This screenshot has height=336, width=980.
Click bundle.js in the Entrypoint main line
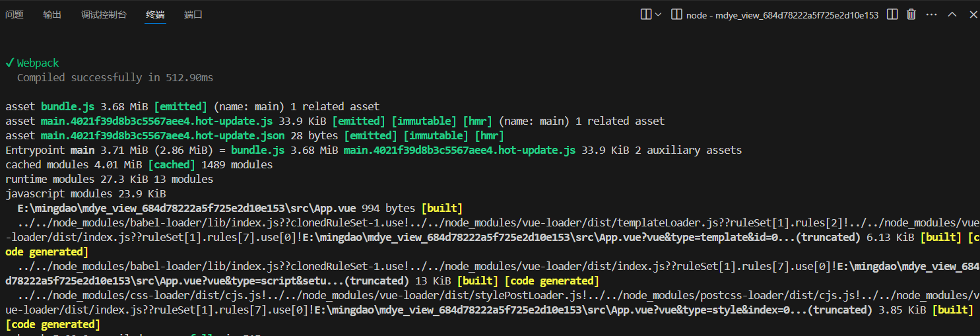click(257, 150)
